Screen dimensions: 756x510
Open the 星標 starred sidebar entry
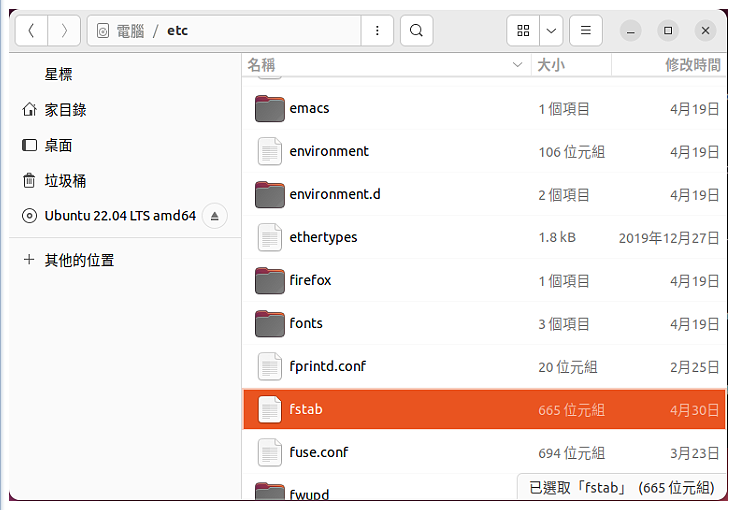click(125, 74)
